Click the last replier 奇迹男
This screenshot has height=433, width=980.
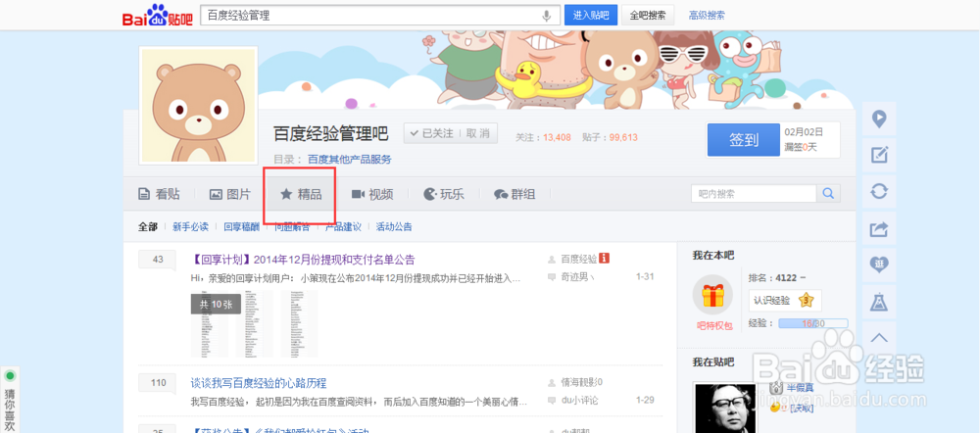point(576,277)
